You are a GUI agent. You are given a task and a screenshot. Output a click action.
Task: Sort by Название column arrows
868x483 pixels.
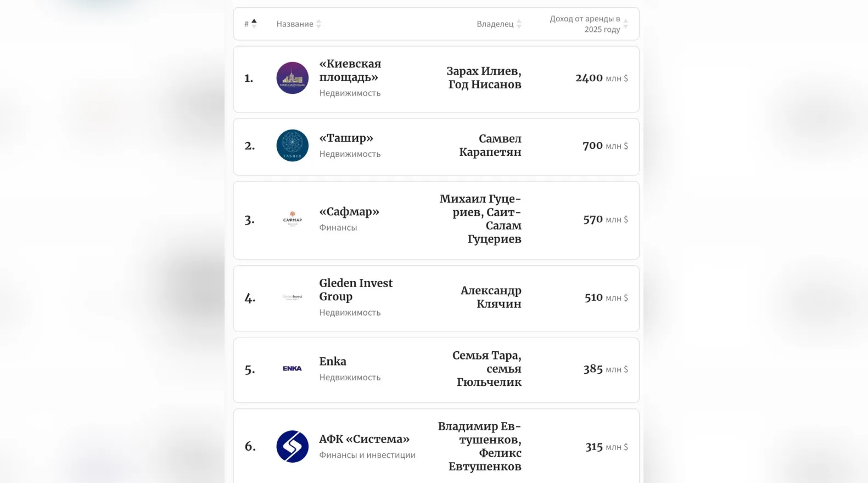[318, 24]
